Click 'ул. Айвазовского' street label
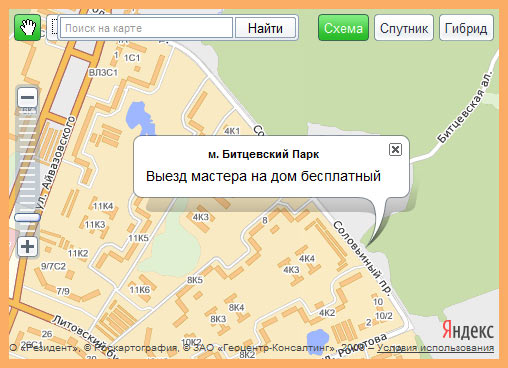The image size is (508, 368). pos(56,163)
